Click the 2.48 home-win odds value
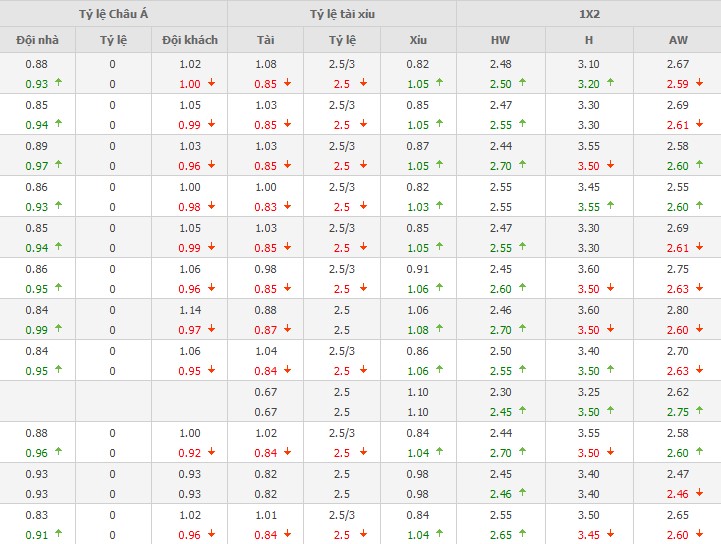721x544 pixels. (500, 65)
